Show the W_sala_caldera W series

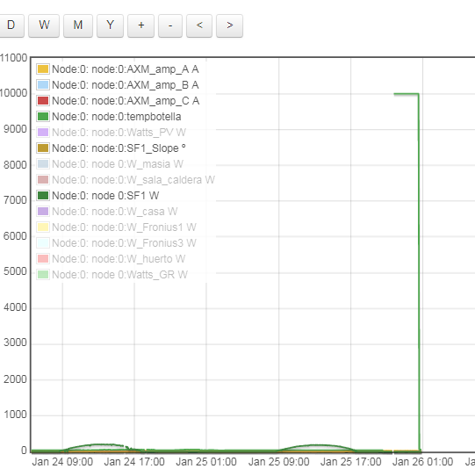(x=133, y=180)
